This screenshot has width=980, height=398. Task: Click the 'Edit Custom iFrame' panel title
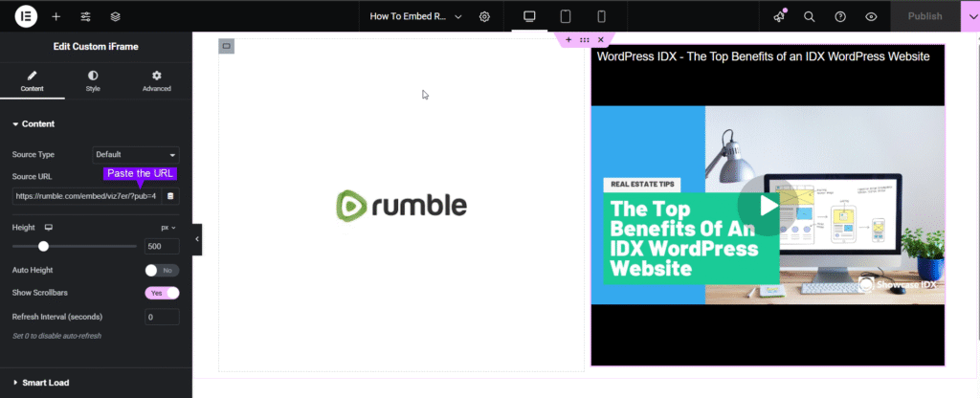[96, 46]
